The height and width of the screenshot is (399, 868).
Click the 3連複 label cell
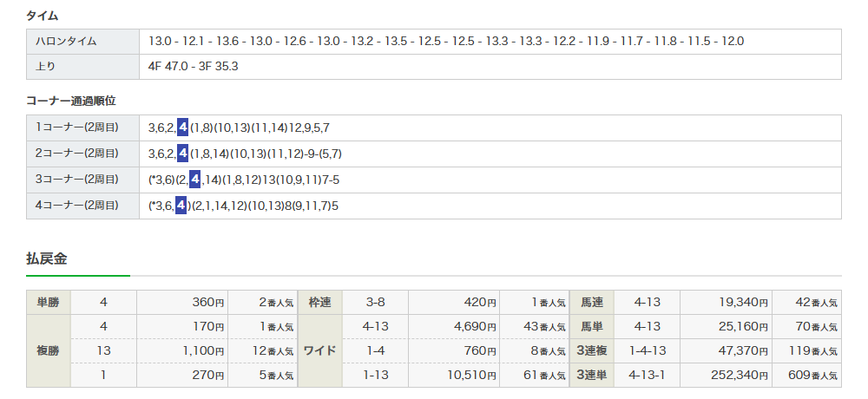click(x=592, y=351)
